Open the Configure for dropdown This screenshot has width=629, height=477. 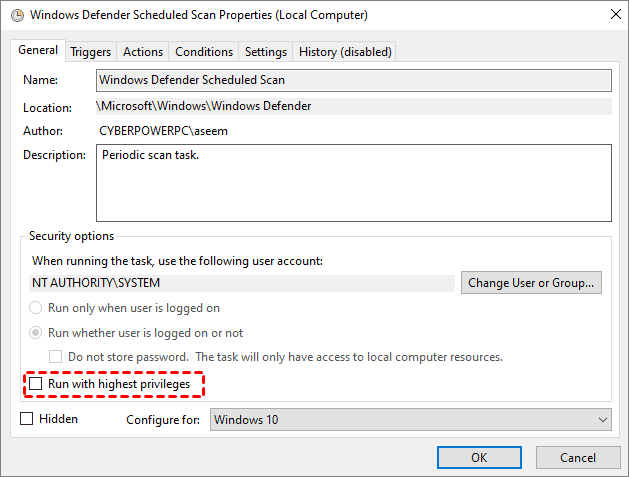click(x=411, y=420)
